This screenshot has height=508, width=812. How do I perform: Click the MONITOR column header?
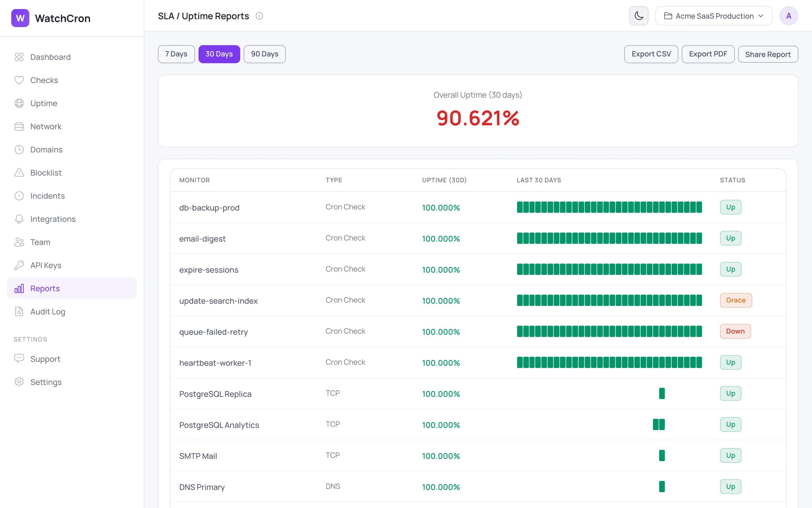coord(194,180)
